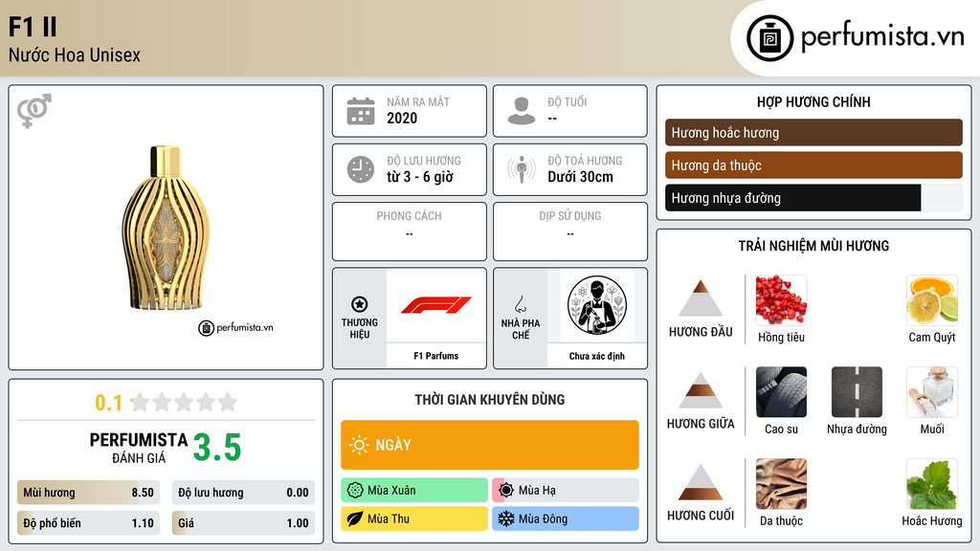980x551 pixels.
Task: Click the perfumer illustration labeled Chưa xác định
Action: pyautogui.click(x=597, y=305)
